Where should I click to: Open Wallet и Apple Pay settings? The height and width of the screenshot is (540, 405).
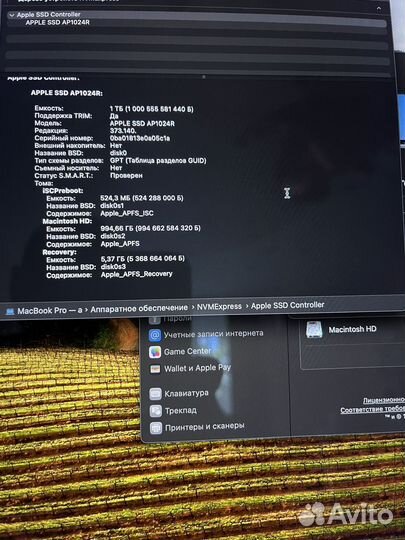pyautogui.click(x=197, y=368)
